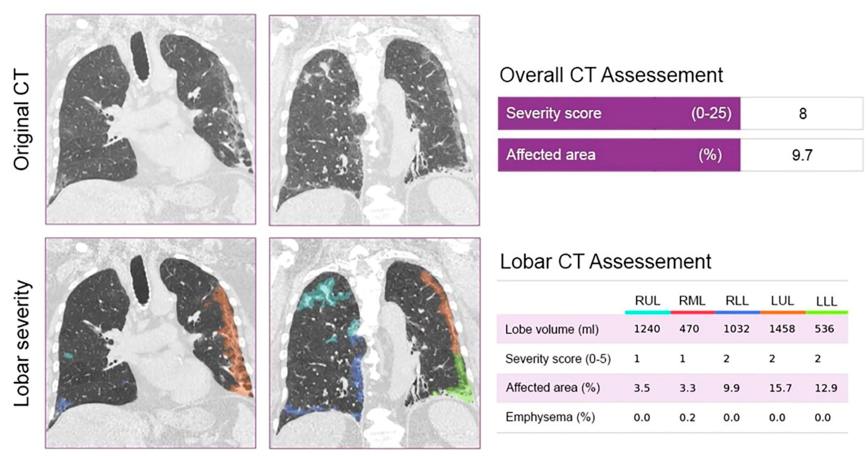Image resolution: width=868 pixels, height=456 pixels.
Task: Click affected area value 3.3
Action: pos(688,388)
